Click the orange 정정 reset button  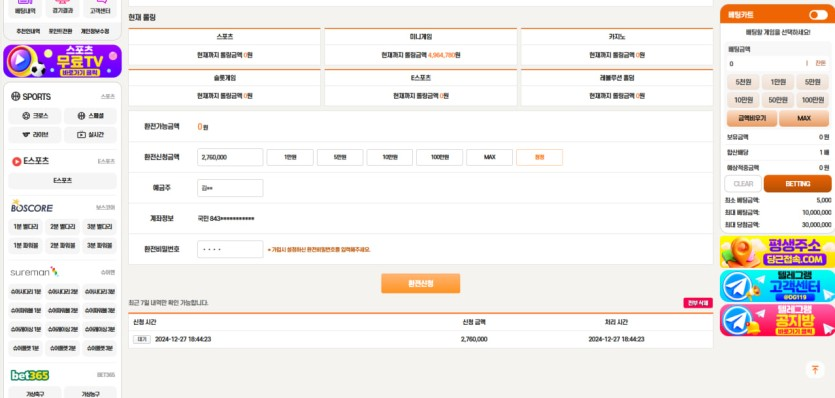pyautogui.click(x=539, y=157)
